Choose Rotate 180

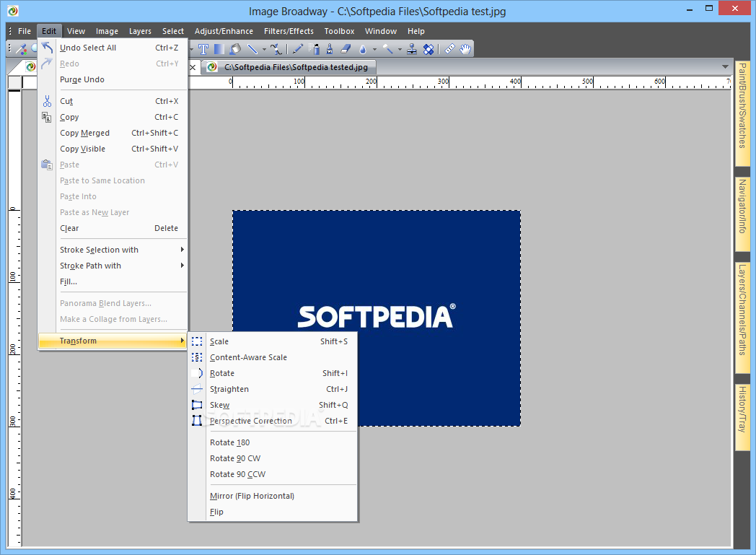click(273, 442)
